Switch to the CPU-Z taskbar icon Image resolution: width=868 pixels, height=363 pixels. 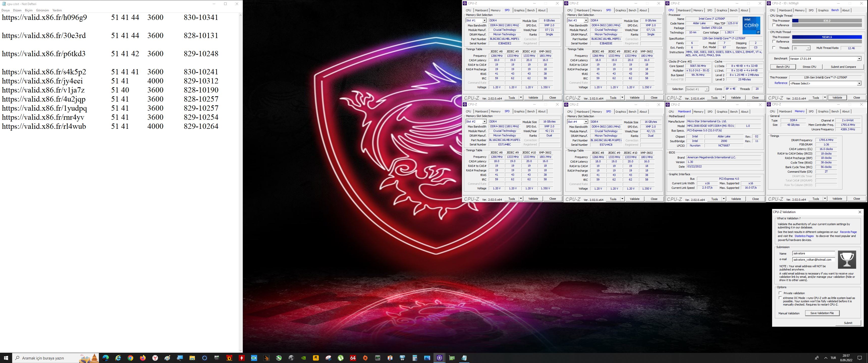[439, 358]
